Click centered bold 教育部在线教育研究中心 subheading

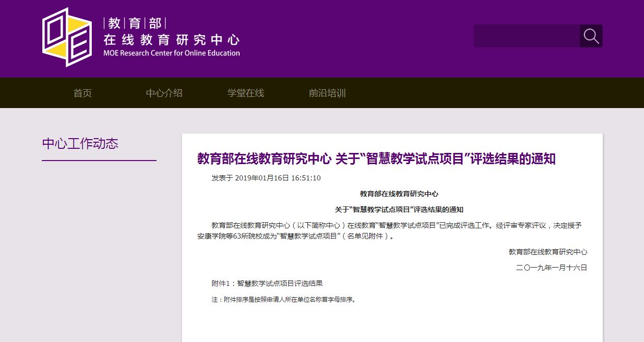(399, 194)
